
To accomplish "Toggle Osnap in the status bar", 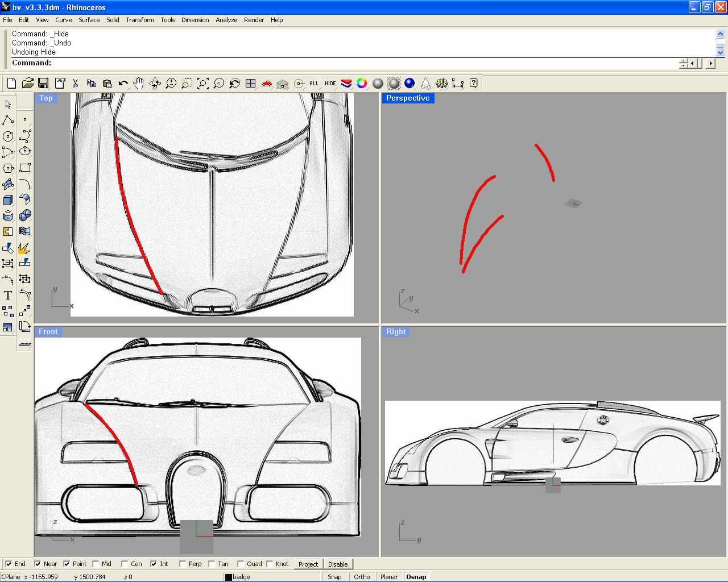I will (416, 577).
